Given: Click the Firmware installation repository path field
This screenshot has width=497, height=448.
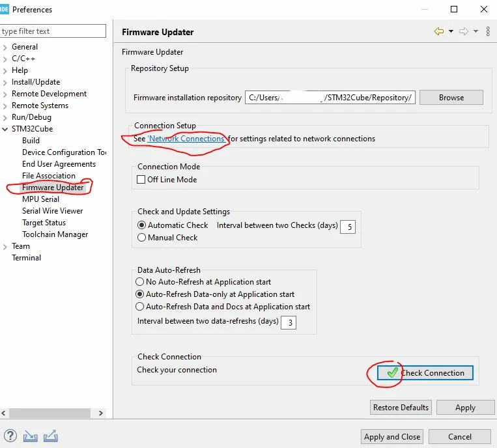Looking at the screenshot, I should click(330, 98).
